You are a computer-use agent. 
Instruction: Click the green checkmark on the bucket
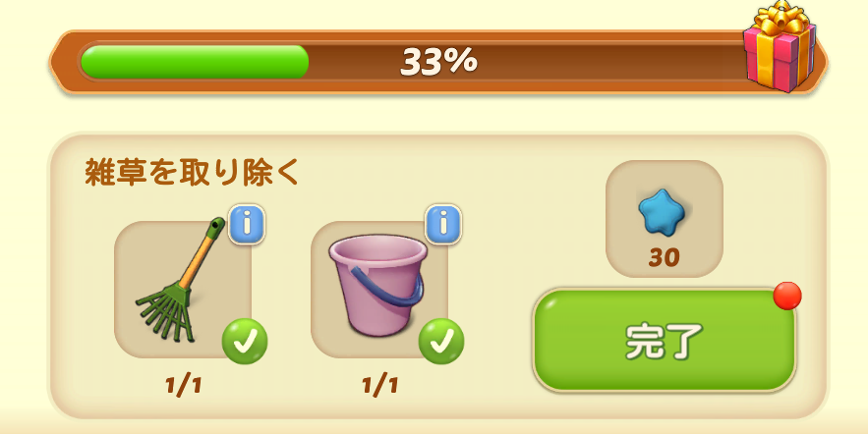(x=441, y=341)
